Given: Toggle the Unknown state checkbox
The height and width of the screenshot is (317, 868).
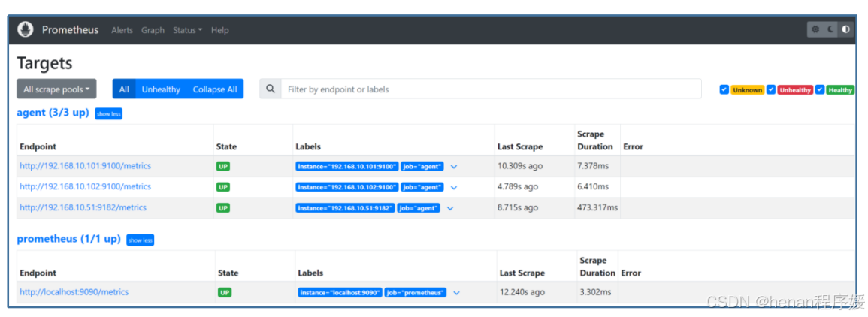Looking at the screenshot, I should 724,89.
